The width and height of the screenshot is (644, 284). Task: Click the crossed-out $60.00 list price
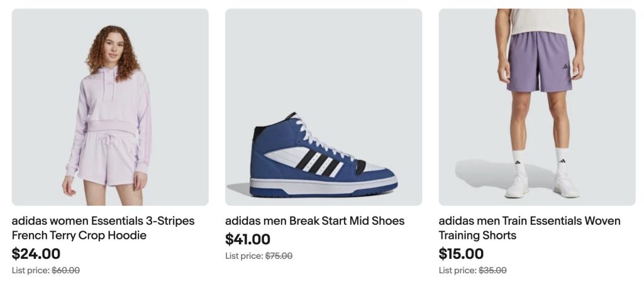point(65,270)
